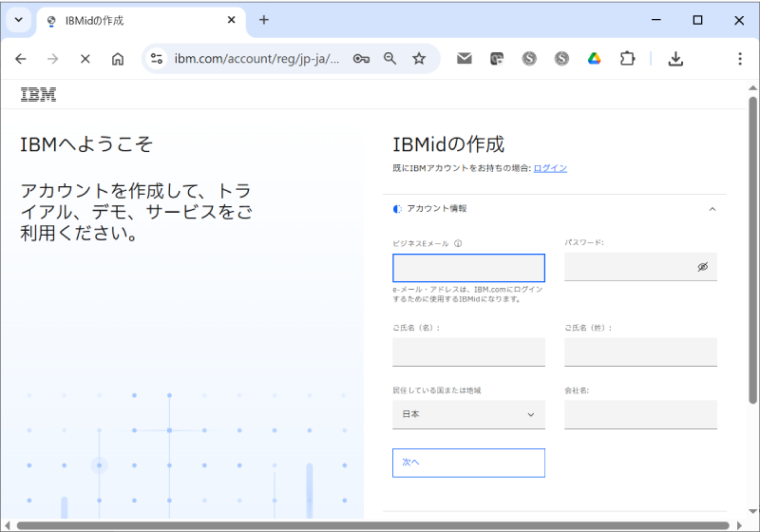Image resolution: width=760 pixels, height=532 pixels.
Task: Click the forward navigation arrow
Action: (x=52, y=59)
